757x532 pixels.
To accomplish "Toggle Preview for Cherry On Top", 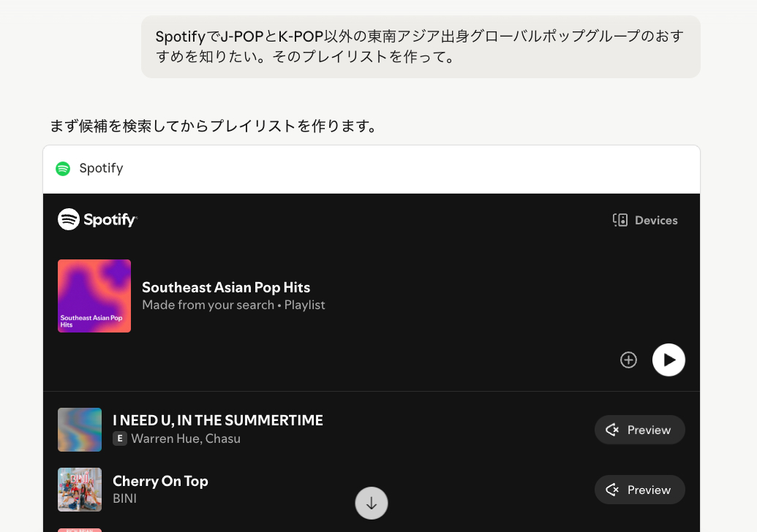I will point(639,490).
